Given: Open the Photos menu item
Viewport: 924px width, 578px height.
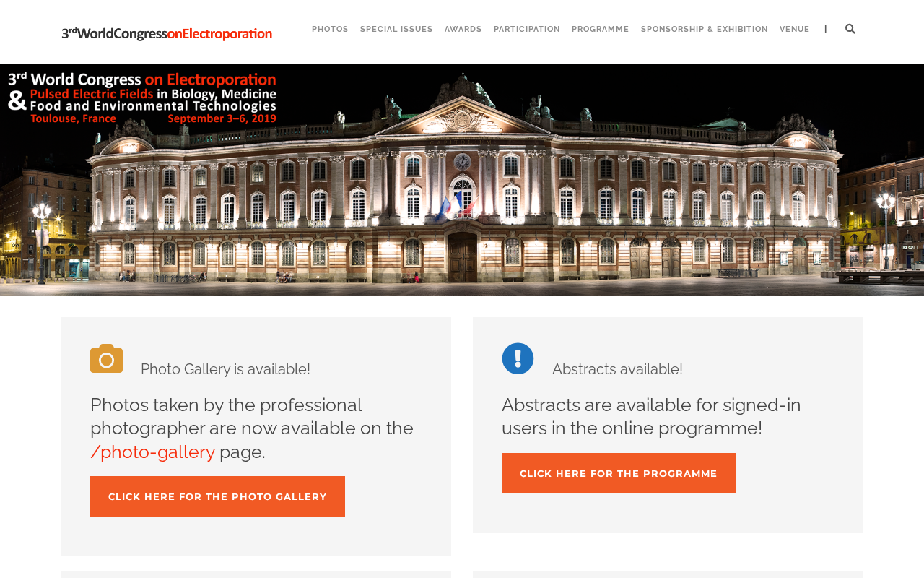Looking at the screenshot, I should click(x=330, y=30).
